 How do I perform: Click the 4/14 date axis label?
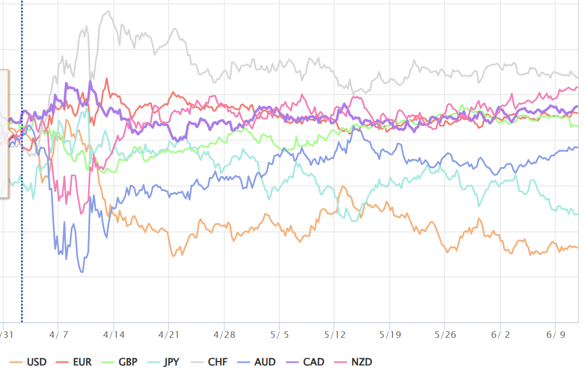[113, 335]
